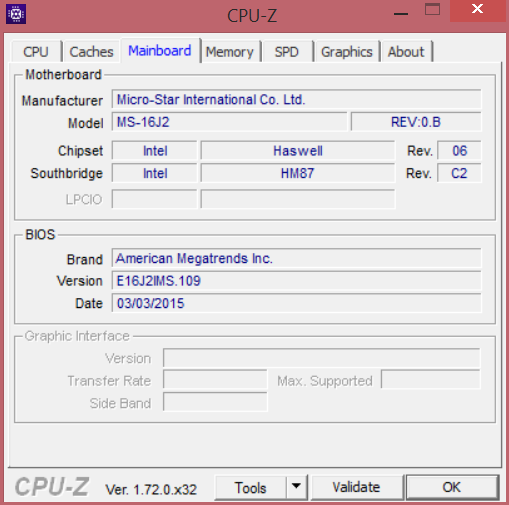Select the Mainboard tab

coord(160,50)
